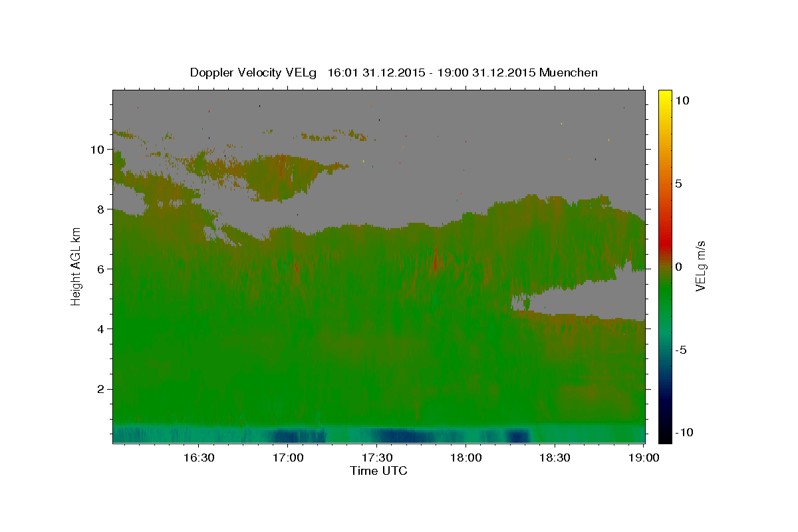This screenshot has height=532, width=798.
Task: Click the 17:30 time tick label
Action: [377, 458]
